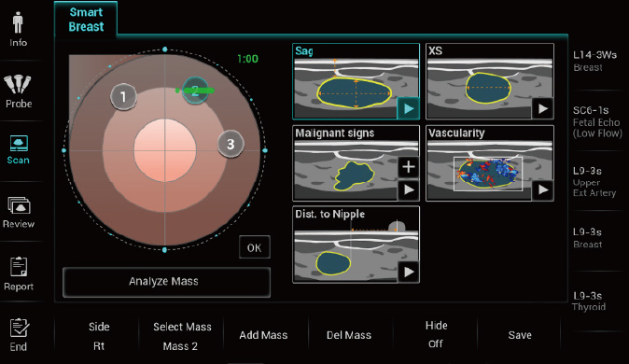Toggle Hide Off setting
The image size is (629, 364).
(436, 334)
